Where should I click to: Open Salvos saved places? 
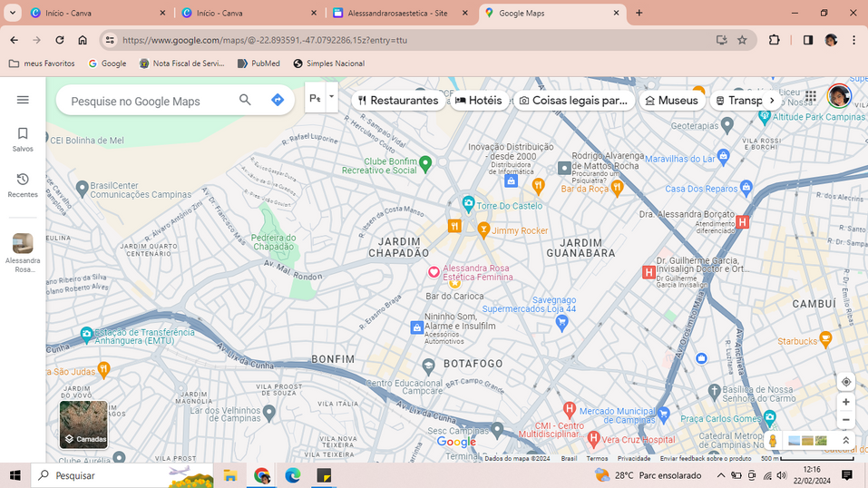click(x=23, y=139)
